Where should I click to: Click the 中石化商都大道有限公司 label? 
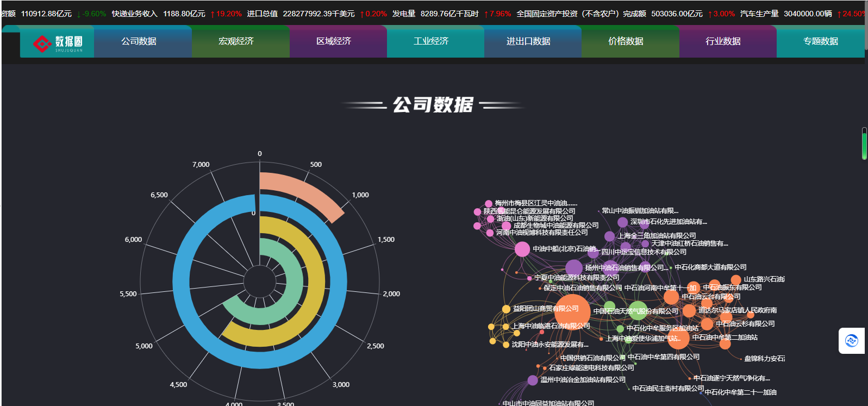click(x=710, y=267)
